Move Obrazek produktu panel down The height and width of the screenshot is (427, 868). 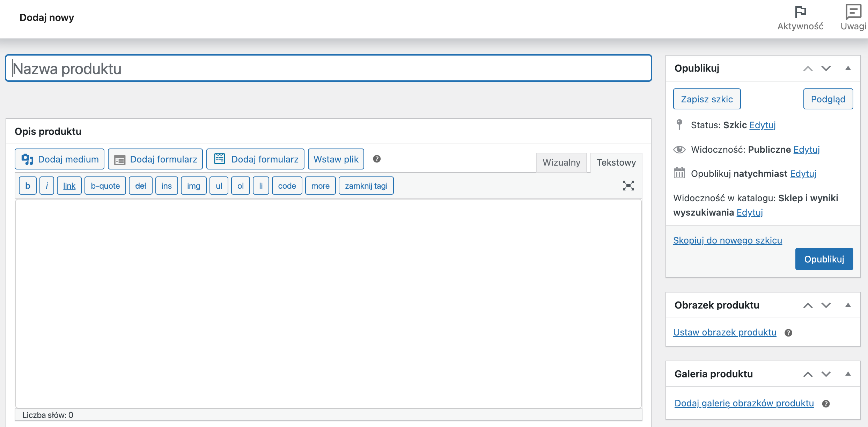tap(826, 305)
